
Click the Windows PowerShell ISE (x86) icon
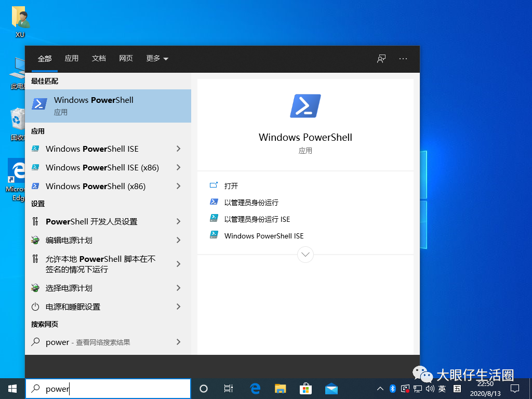click(x=35, y=167)
